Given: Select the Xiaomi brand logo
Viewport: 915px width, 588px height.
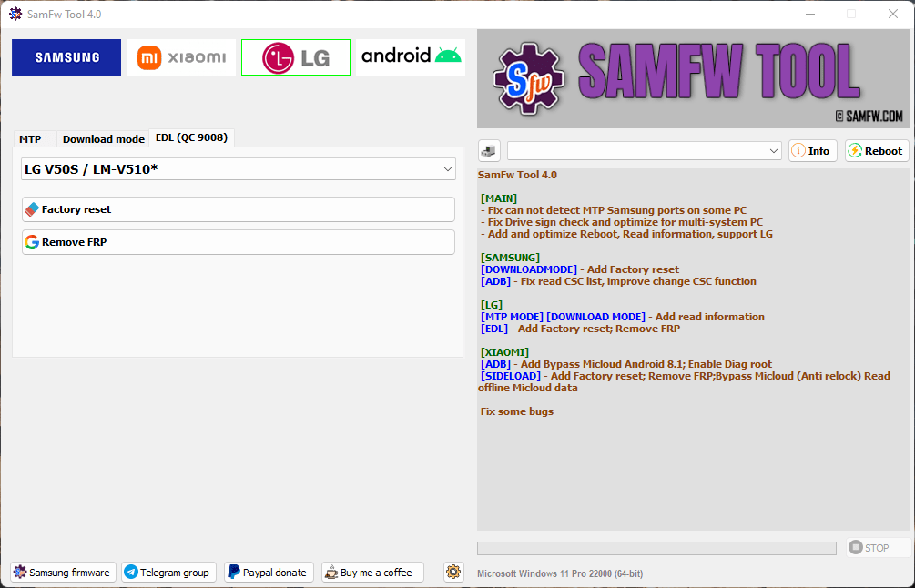Looking at the screenshot, I should coord(181,57).
